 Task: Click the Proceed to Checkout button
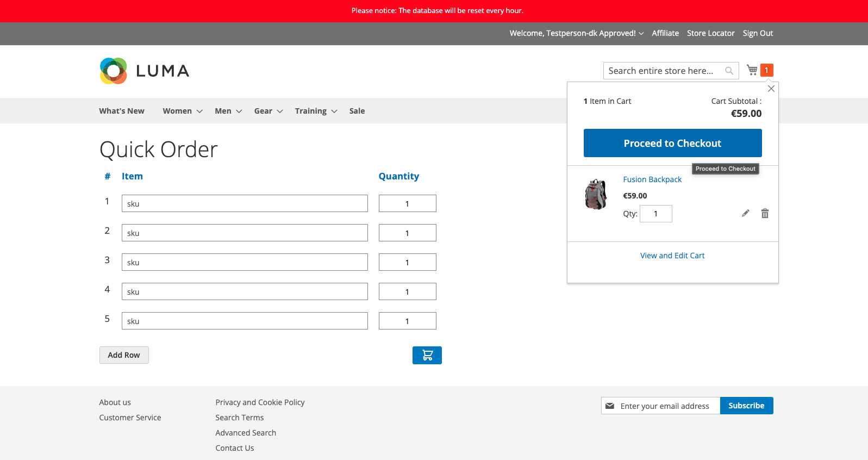[672, 143]
